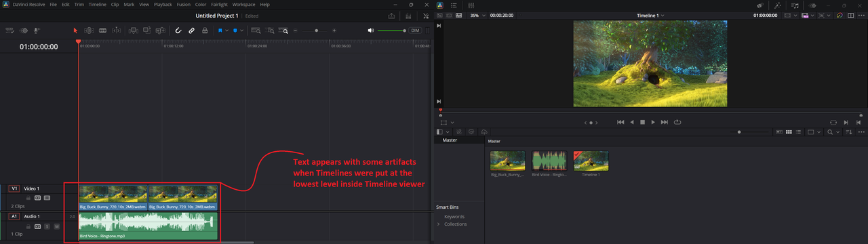The image size is (868, 244).
Task: Select the Dynamic Trim Mode tool
Action: pos(116,30)
